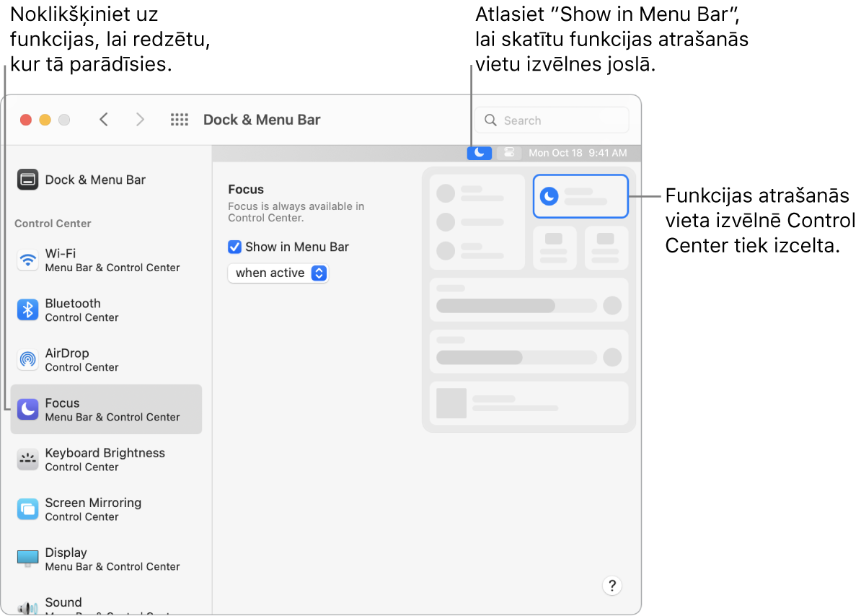The height and width of the screenshot is (616, 861).
Task: Select Focus row in the sidebar
Action: click(106, 410)
